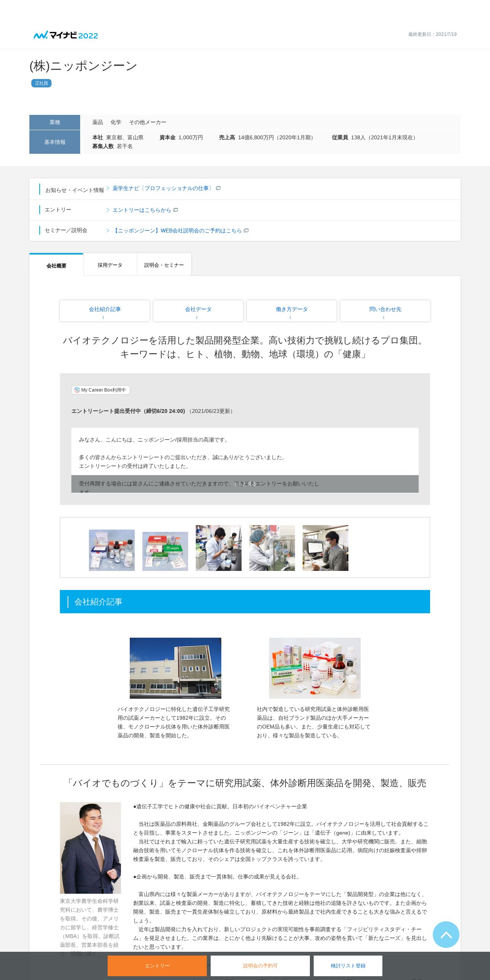Viewport: 490px width, 980px height.
Task: Click the product lineup photo in article
Action: tap(315, 668)
